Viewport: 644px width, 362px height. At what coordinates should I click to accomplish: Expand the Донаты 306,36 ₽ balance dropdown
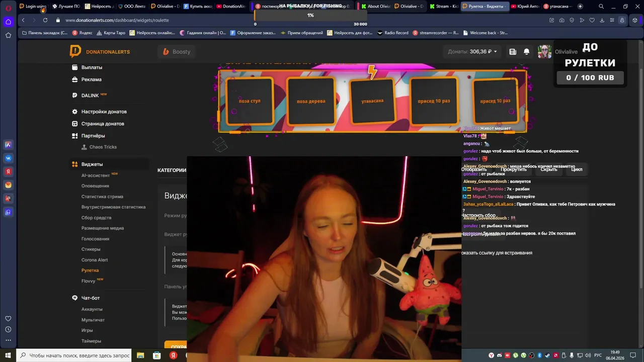(472, 52)
